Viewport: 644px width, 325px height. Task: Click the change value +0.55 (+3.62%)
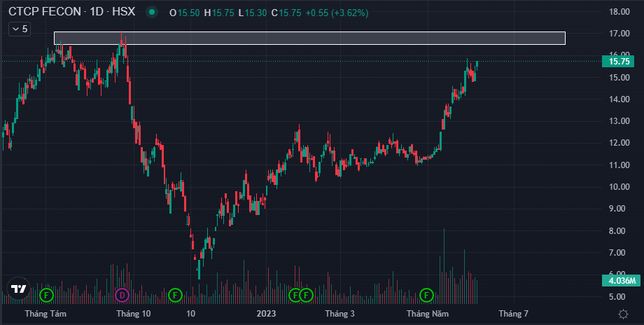coord(337,13)
